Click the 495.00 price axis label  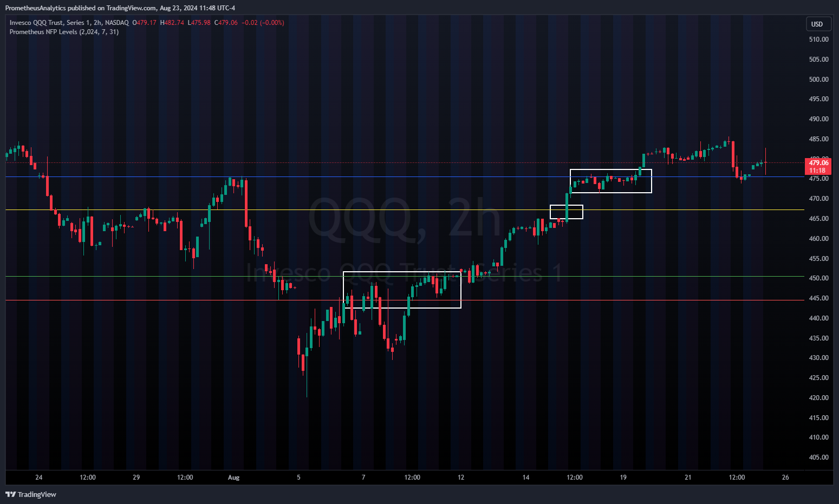[818, 99]
